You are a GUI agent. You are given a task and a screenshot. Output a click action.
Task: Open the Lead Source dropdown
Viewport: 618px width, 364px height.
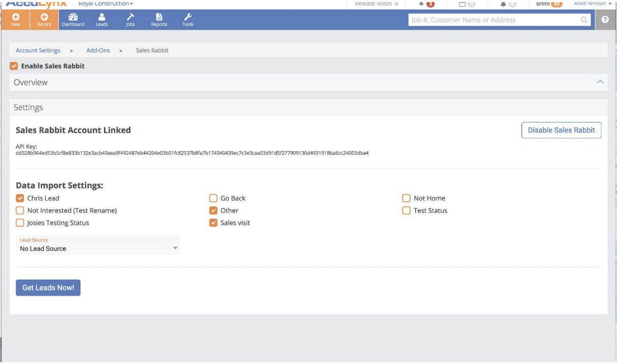98,245
